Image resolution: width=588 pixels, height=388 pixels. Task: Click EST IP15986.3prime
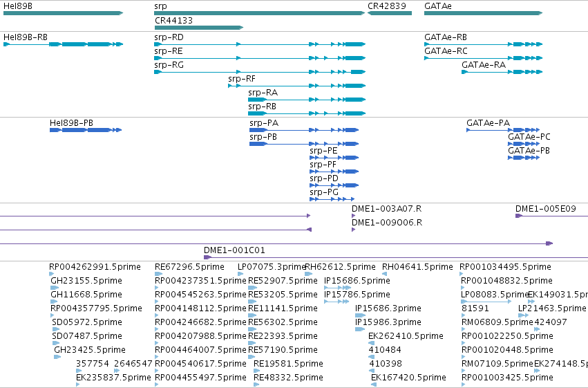click(359, 329)
